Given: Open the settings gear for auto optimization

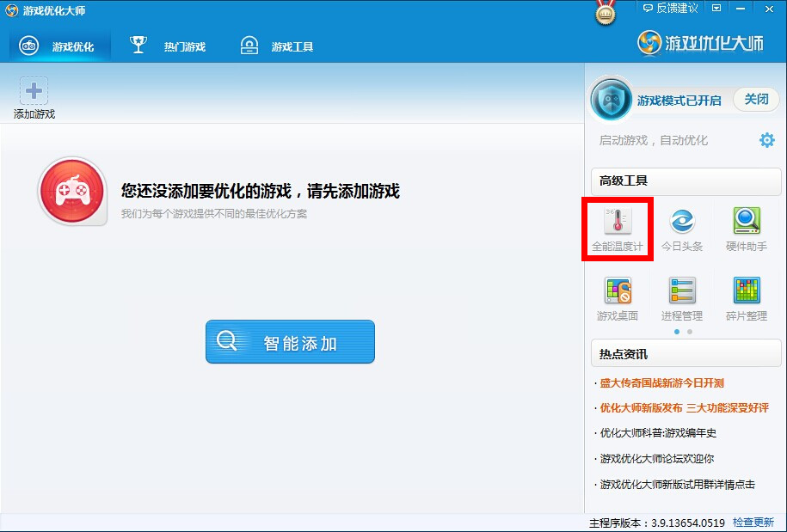Looking at the screenshot, I should [x=767, y=140].
